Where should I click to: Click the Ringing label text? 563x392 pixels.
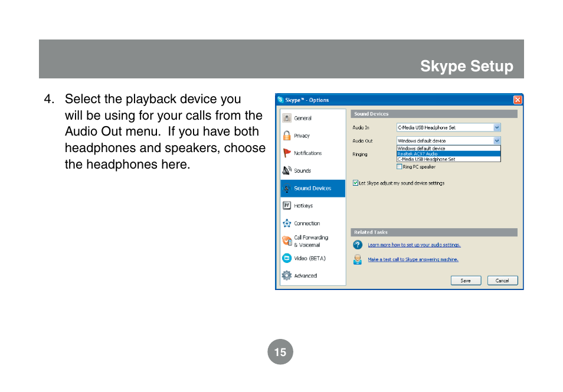360,154
